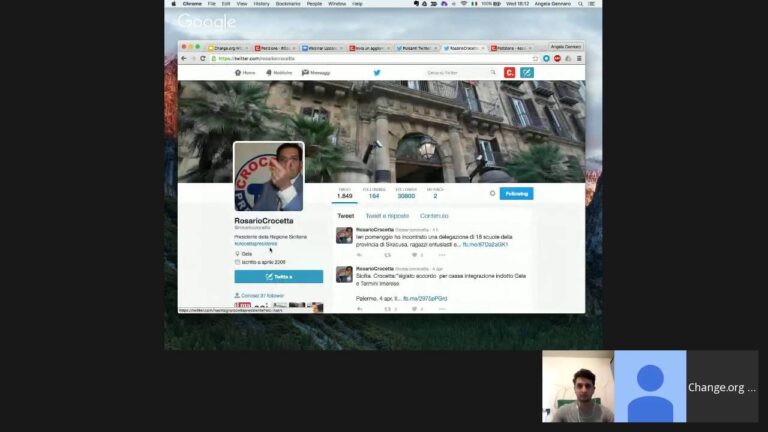
Task: Click the red ad blocker extension icon
Action: (x=557, y=58)
